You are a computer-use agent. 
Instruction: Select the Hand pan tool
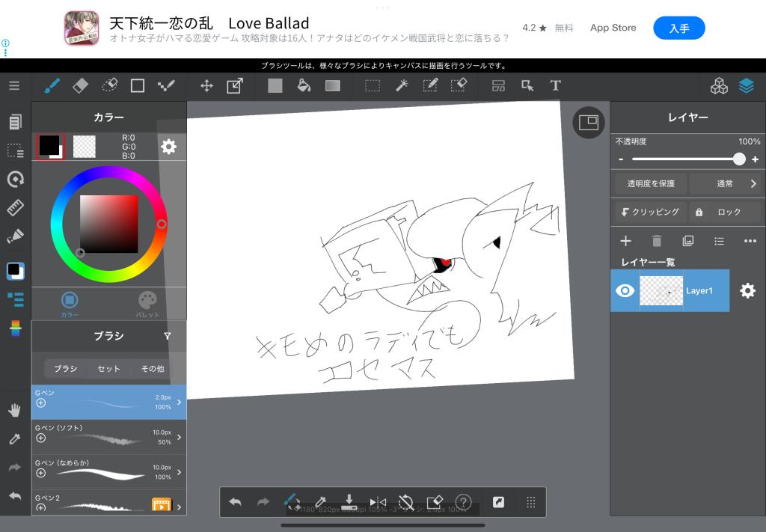pyautogui.click(x=14, y=410)
